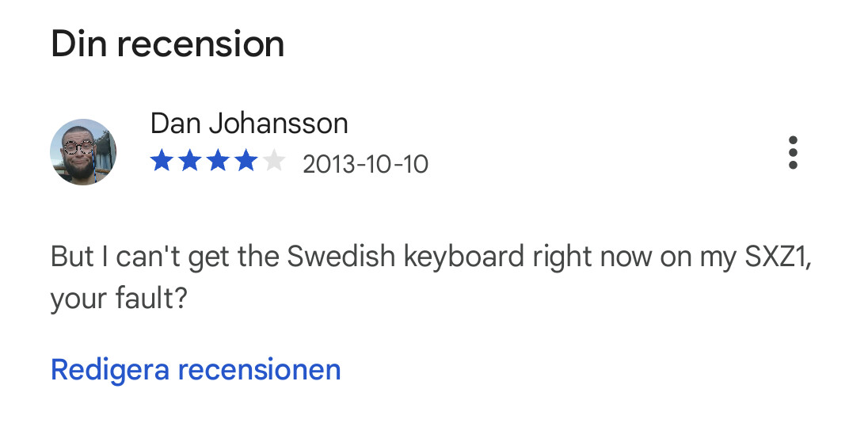Open the Redigera recensionen link

(196, 369)
